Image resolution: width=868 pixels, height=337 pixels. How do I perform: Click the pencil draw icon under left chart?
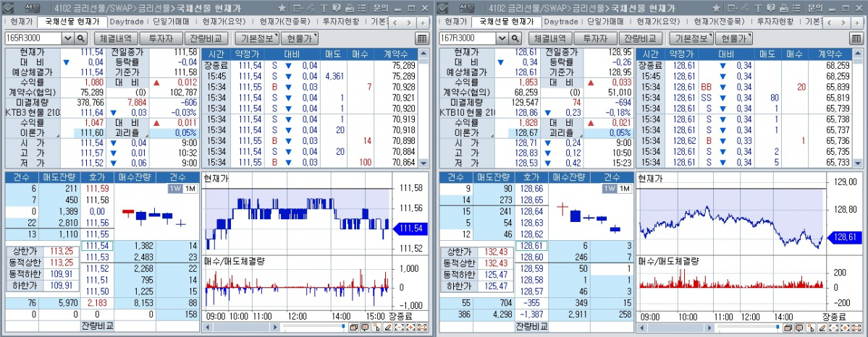387,327
